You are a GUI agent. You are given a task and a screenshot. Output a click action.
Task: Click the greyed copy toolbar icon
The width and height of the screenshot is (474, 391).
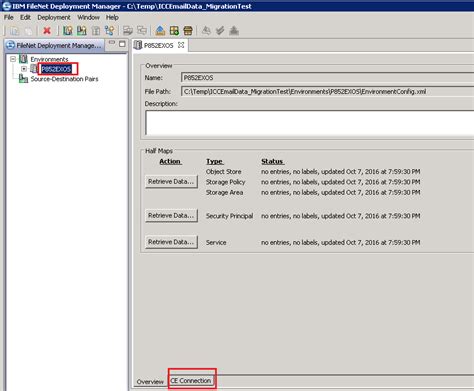(x=15, y=31)
